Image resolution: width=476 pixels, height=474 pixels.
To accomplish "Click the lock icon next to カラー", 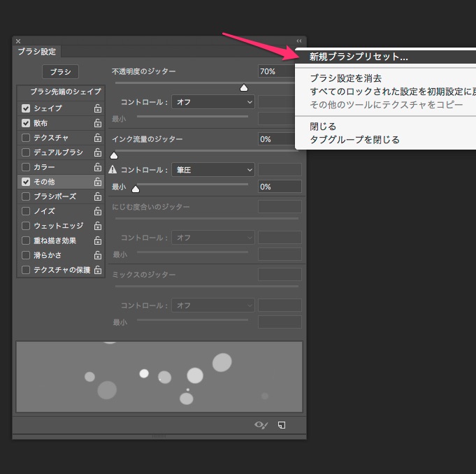I will (x=98, y=167).
